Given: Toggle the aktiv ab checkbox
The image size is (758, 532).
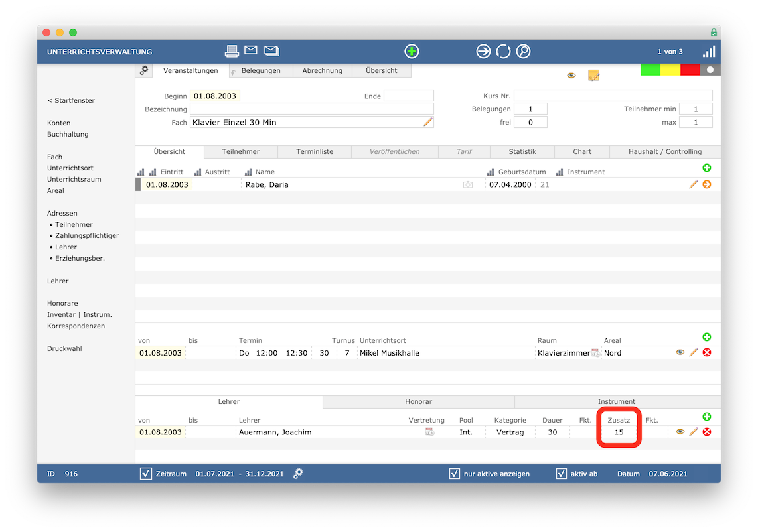Looking at the screenshot, I should click(561, 474).
